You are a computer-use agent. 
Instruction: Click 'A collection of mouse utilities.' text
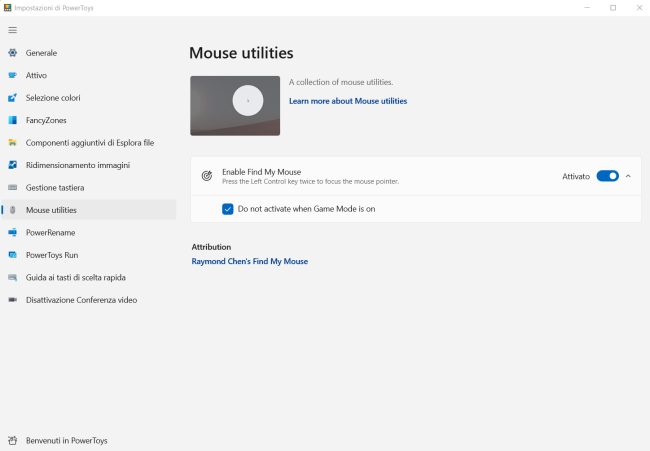(x=341, y=82)
